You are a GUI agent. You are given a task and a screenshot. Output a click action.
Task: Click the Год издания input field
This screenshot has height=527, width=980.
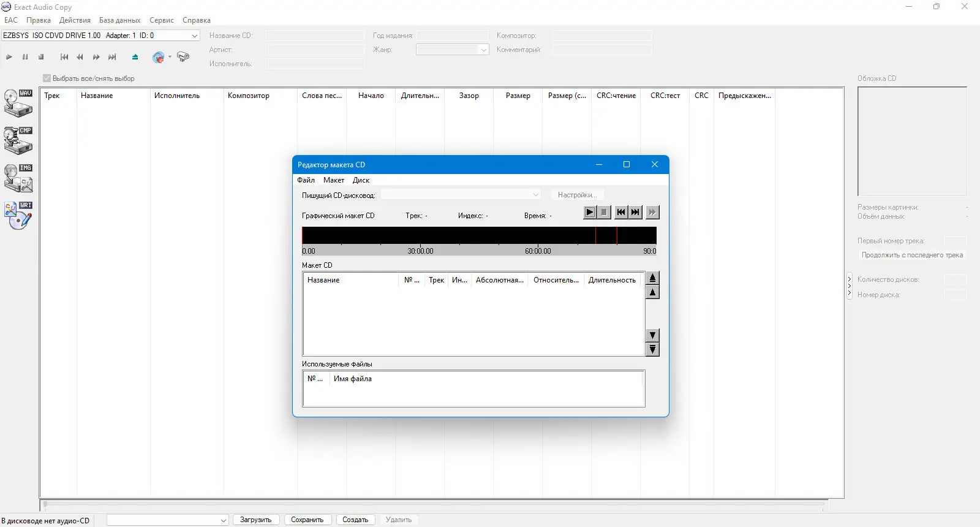(453, 36)
